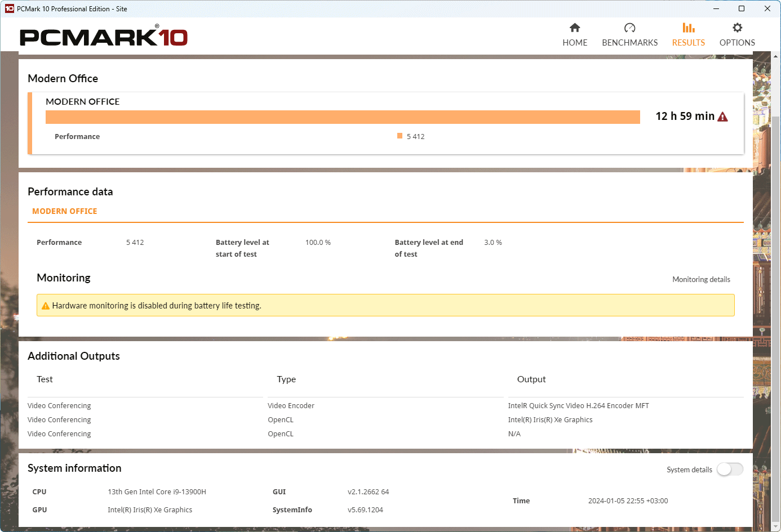
Task: Click the System information section heading
Action: [74, 468]
